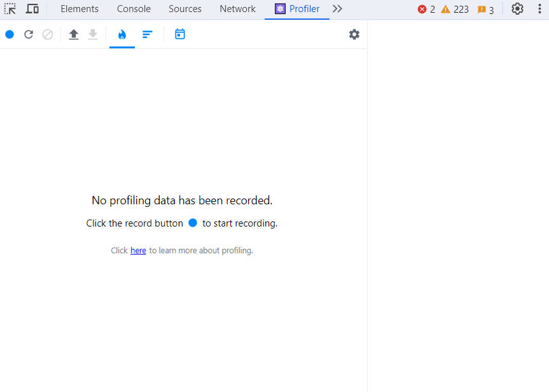This screenshot has width=549, height=392.
Task: Select the Profiler tab
Action: tap(297, 9)
